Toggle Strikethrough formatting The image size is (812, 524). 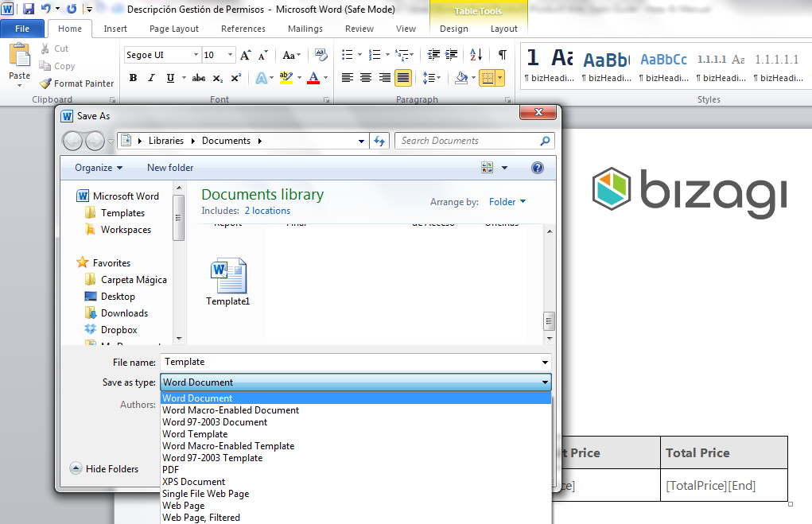coord(199,78)
